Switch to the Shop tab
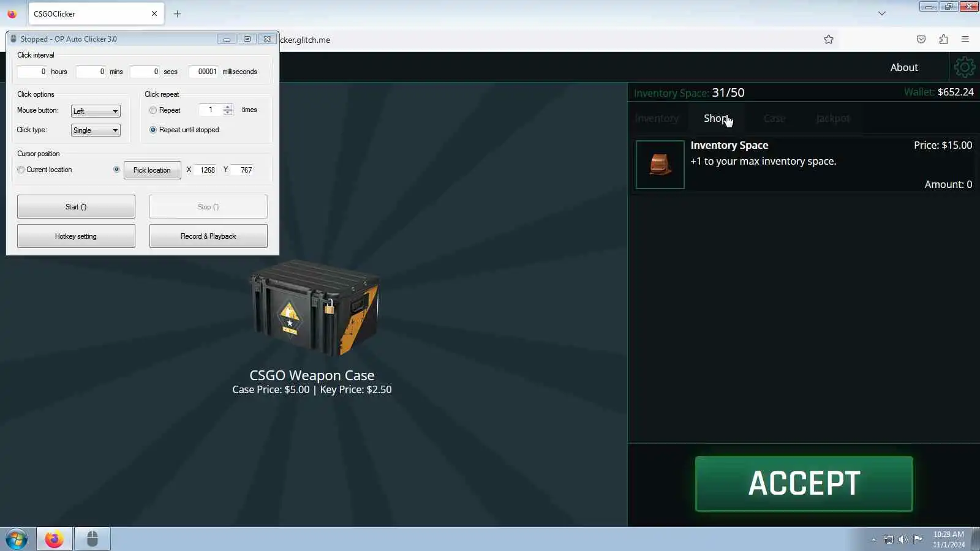 716,118
